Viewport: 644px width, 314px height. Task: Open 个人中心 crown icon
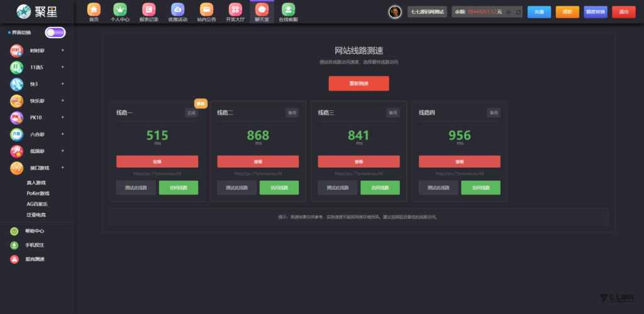[x=119, y=9]
